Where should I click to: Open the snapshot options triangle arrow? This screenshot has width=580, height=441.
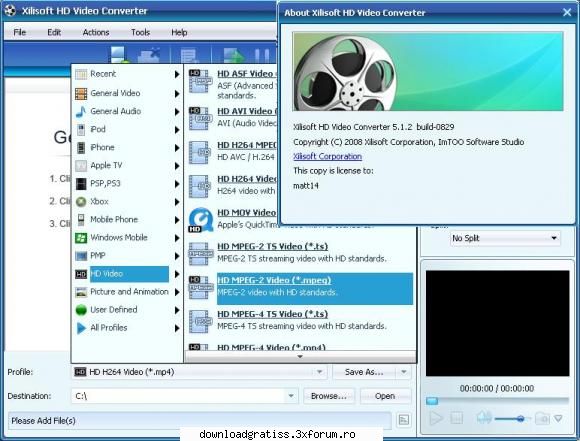coord(558,419)
